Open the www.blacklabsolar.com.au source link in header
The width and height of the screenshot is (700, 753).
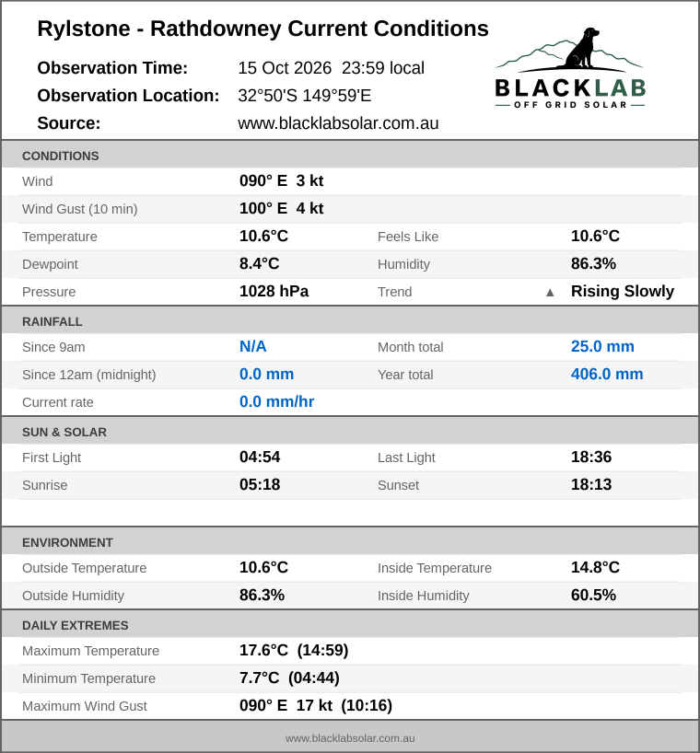click(338, 123)
